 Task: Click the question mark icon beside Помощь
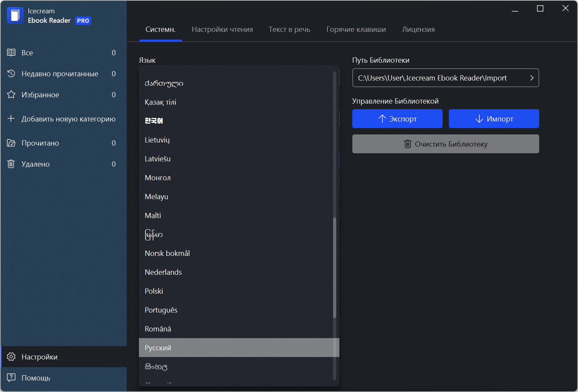pyautogui.click(x=11, y=378)
